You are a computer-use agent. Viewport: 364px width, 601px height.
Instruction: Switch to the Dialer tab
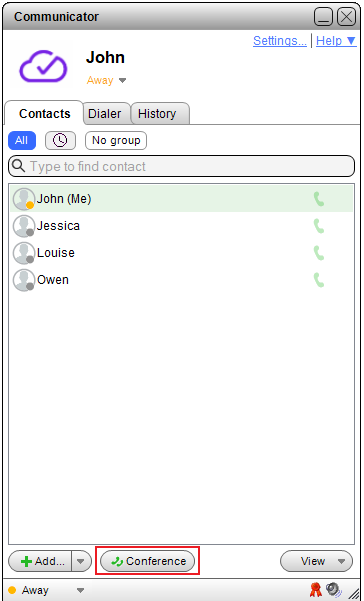click(105, 114)
